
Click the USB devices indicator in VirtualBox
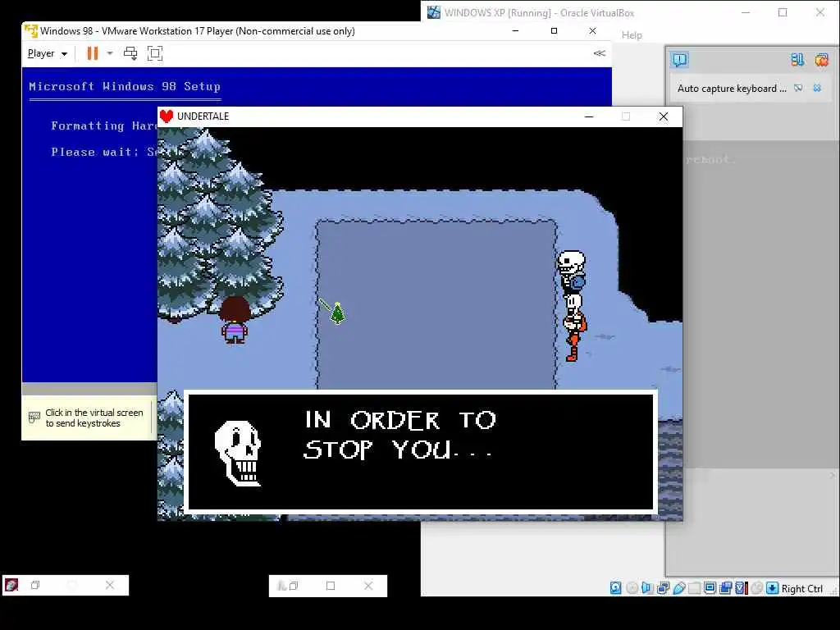coord(678,588)
